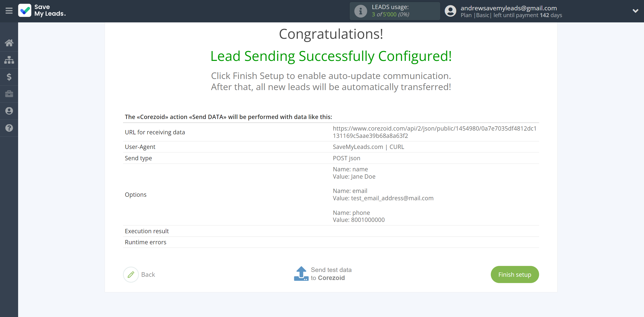Click the user avatar icon in the header
Viewport: 644px width, 317px height.
tap(450, 11)
